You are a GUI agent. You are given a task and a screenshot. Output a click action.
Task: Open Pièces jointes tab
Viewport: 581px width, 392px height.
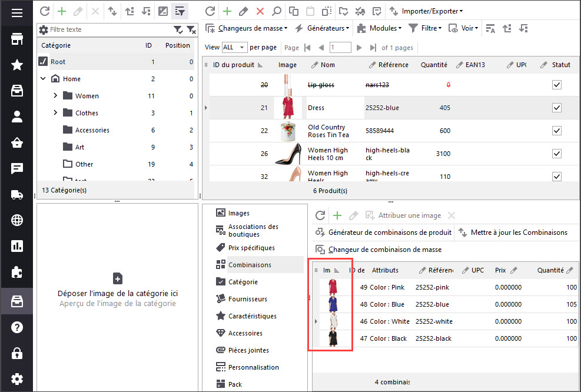pos(243,350)
